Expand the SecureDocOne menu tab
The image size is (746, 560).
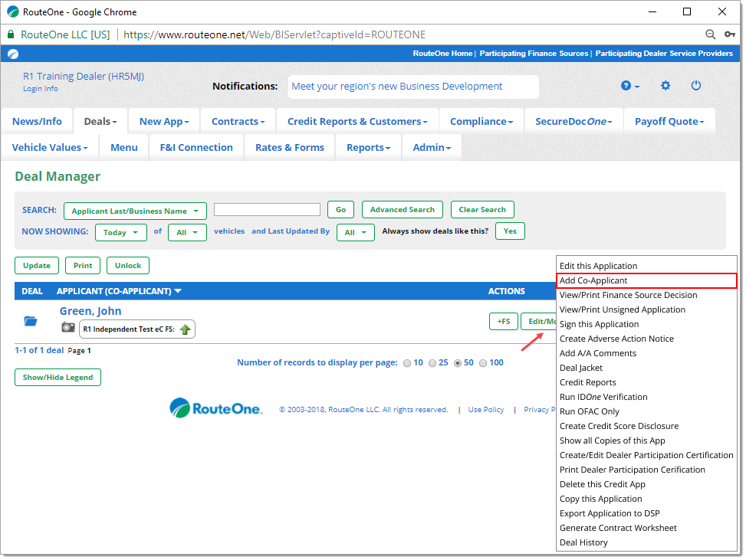tap(573, 121)
